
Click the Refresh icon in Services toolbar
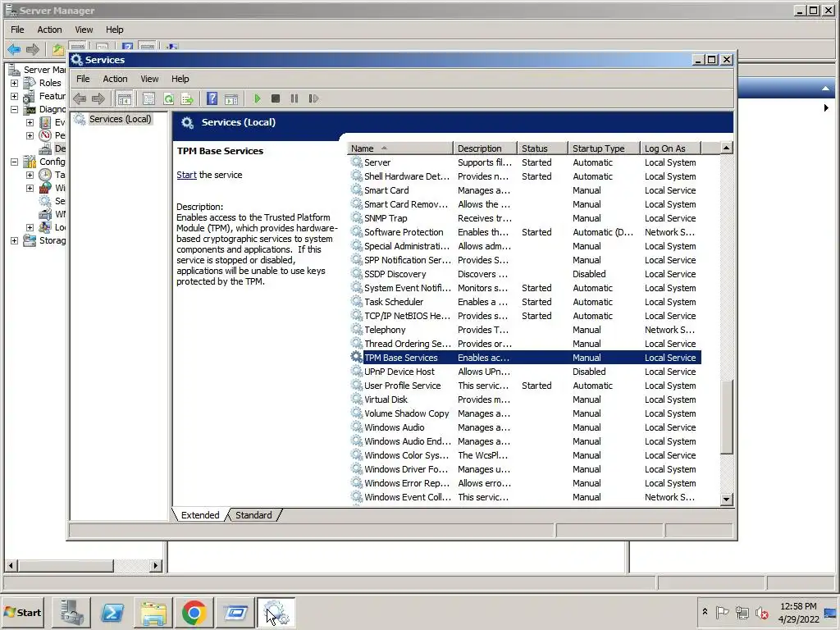168,98
